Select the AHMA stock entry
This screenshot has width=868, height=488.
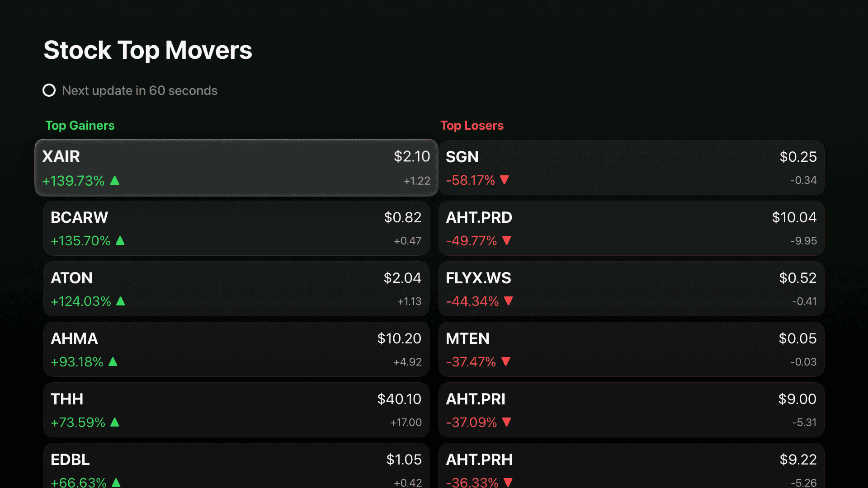(236, 349)
